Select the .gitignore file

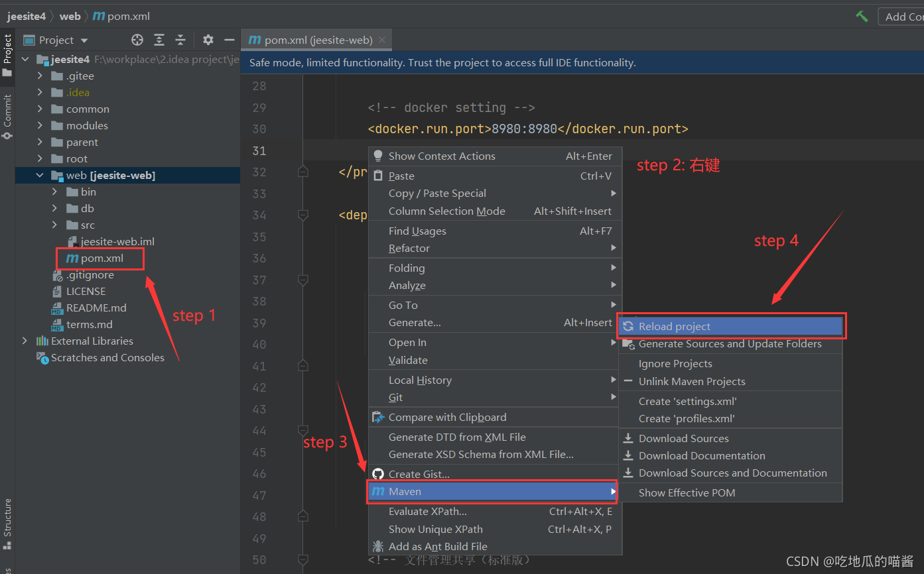pyautogui.click(x=83, y=274)
